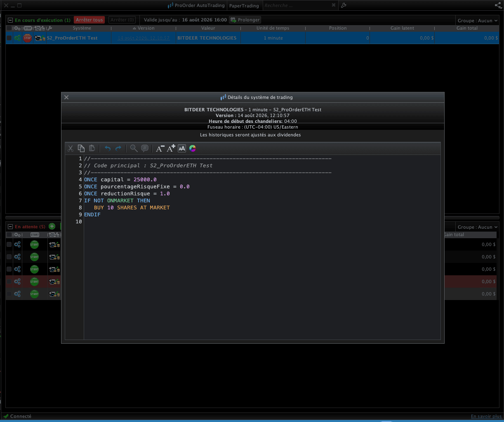Click the gears header icon in running systems table
This screenshot has width=504, height=422.
coord(17,28)
